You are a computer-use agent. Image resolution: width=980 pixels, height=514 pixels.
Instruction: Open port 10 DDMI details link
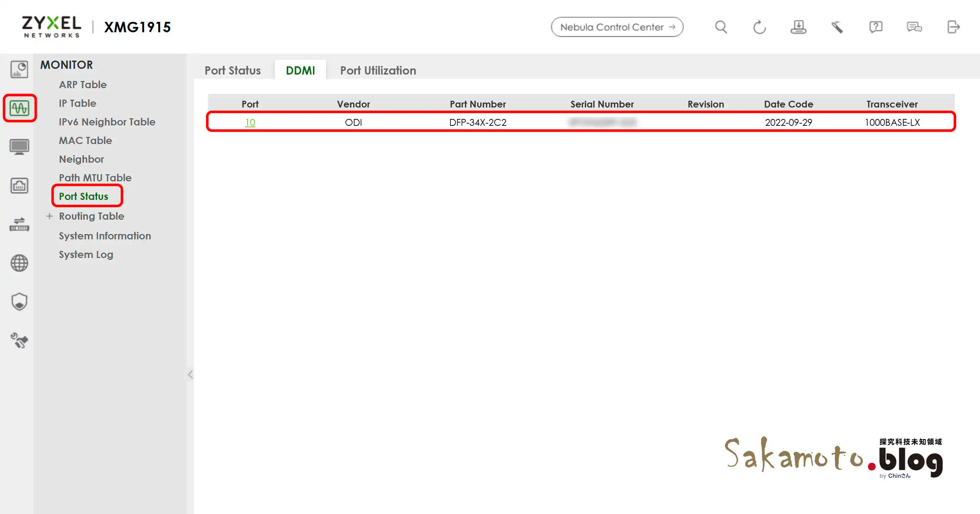(250, 122)
